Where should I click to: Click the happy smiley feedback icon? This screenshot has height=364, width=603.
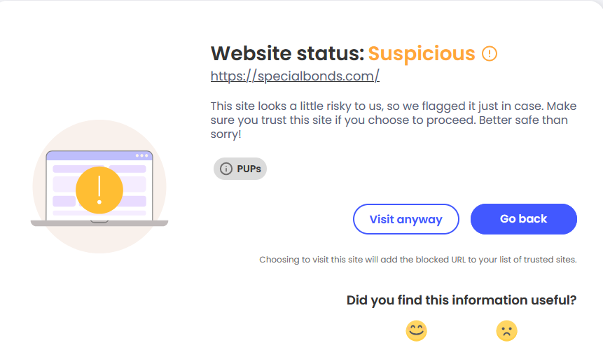pyautogui.click(x=417, y=330)
